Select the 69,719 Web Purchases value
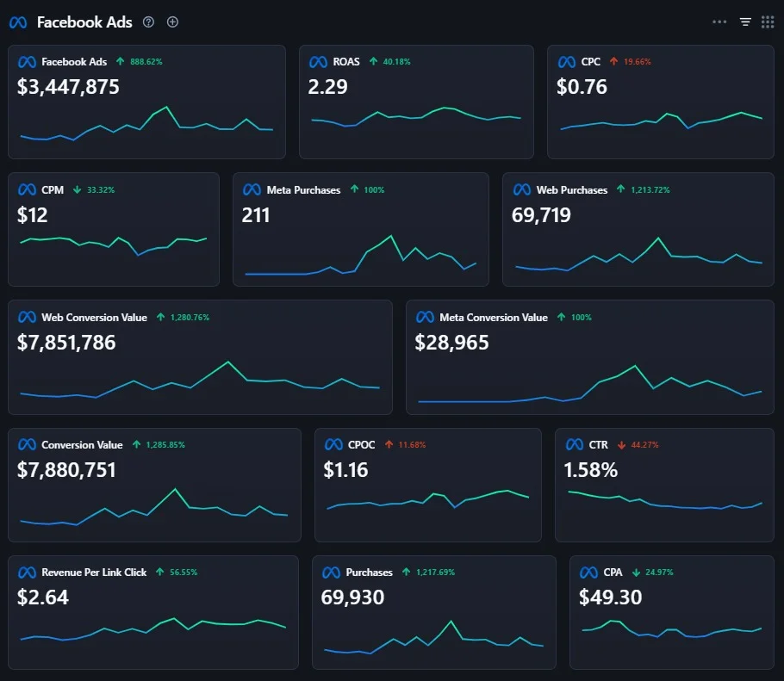 click(x=541, y=215)
